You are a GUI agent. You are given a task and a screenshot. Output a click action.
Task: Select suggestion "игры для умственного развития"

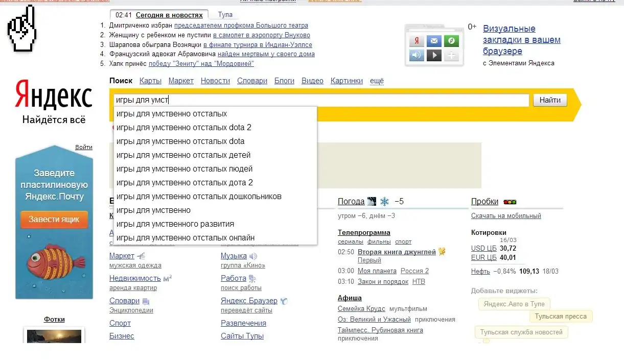click(175, 224)
